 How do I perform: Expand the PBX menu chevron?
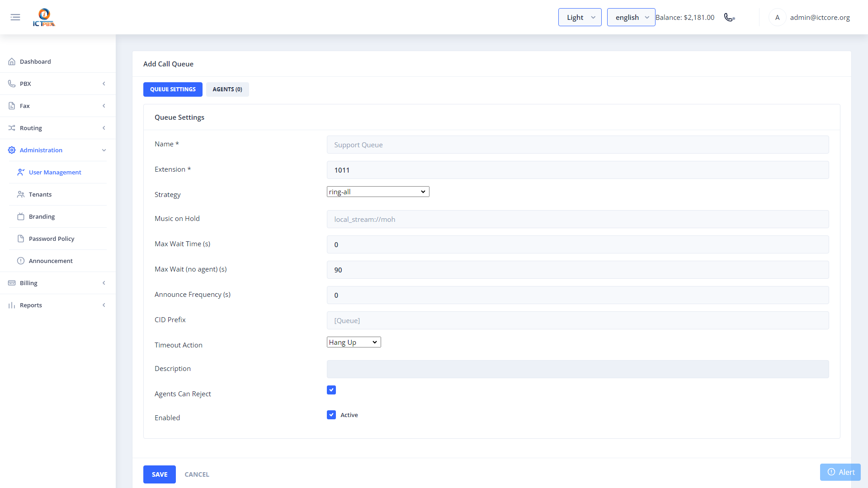click(104, 84)
